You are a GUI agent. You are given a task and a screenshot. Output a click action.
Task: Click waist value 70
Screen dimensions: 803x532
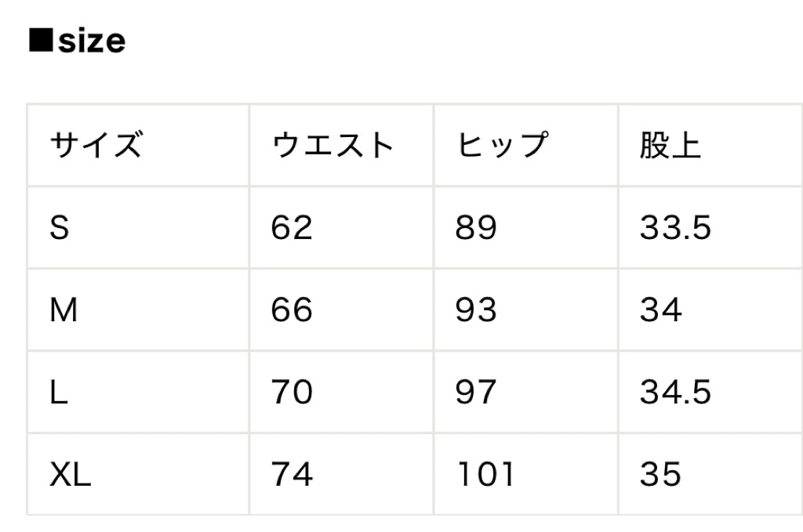point(292,393)
